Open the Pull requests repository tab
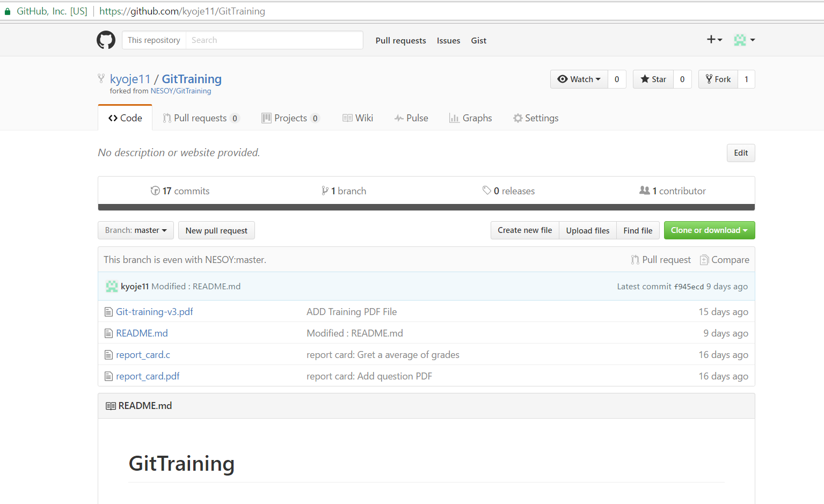824x504 pixels. 201,118
